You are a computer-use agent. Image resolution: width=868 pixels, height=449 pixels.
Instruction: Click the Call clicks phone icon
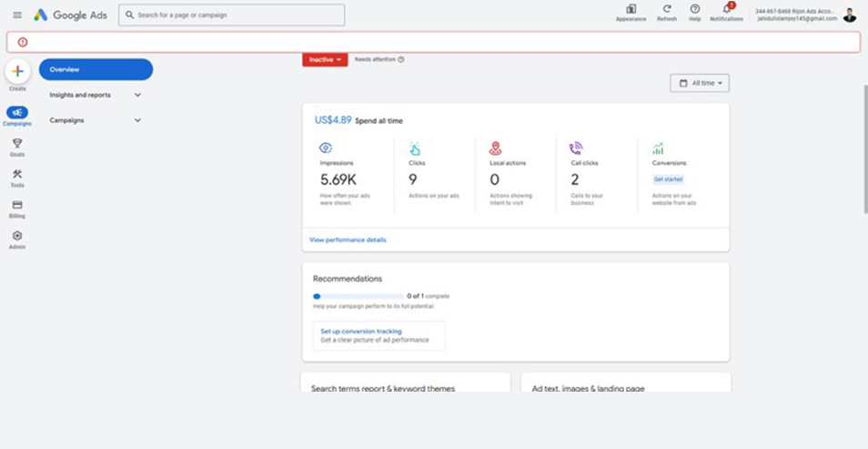pyautogui.click(x=576, y=148)
